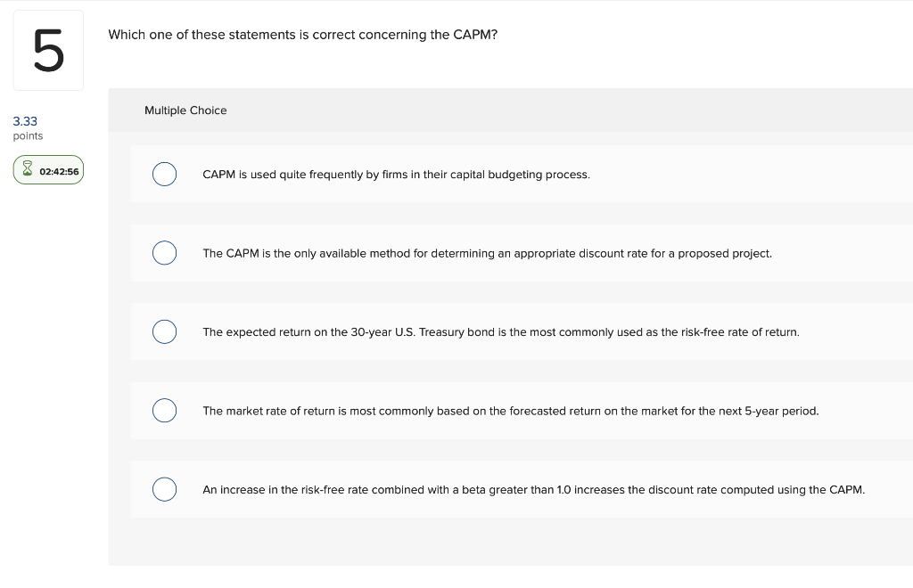Click the 3.33 point value

pyautogui.click(x=25, y=120)
